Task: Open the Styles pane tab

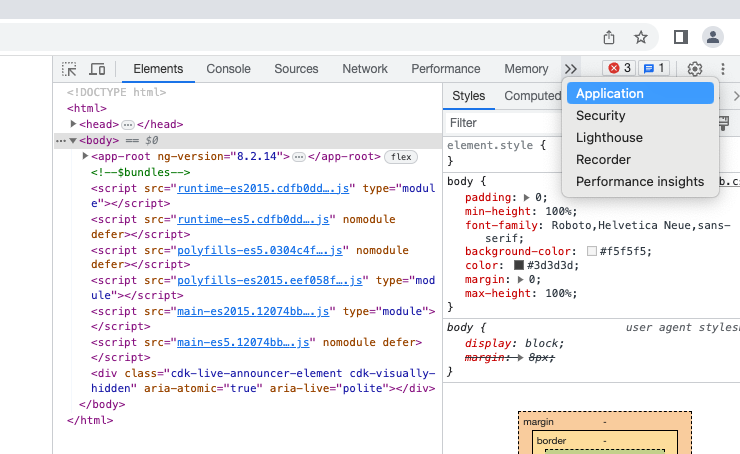Action: tap(469, 96)
